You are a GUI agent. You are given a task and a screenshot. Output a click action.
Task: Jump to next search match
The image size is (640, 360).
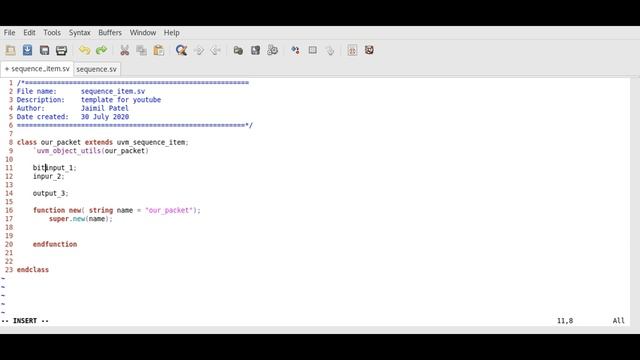point(199,50)
